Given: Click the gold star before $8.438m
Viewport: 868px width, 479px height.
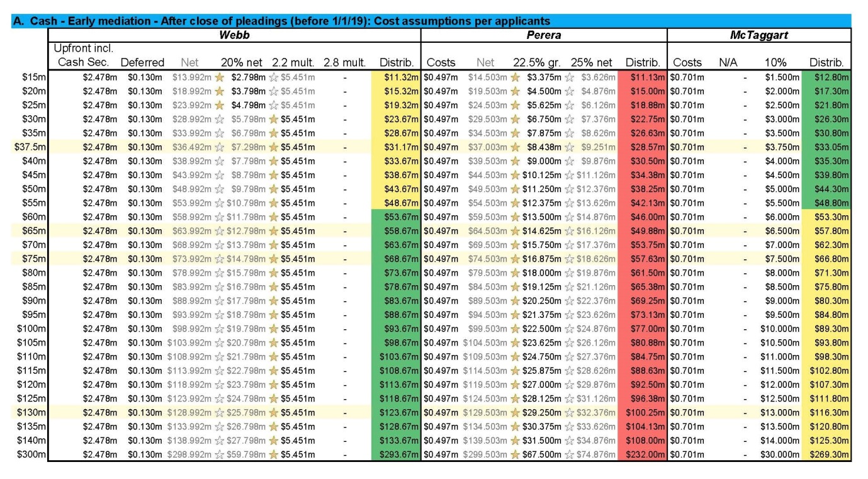Looking at the screenshot, I should coord(515,147).
